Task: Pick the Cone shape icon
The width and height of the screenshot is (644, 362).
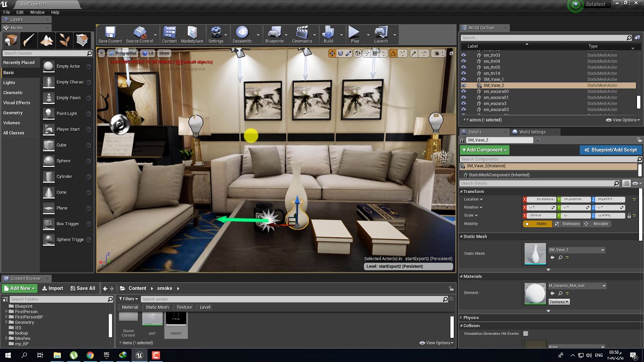Action: [x=48, y=192]
